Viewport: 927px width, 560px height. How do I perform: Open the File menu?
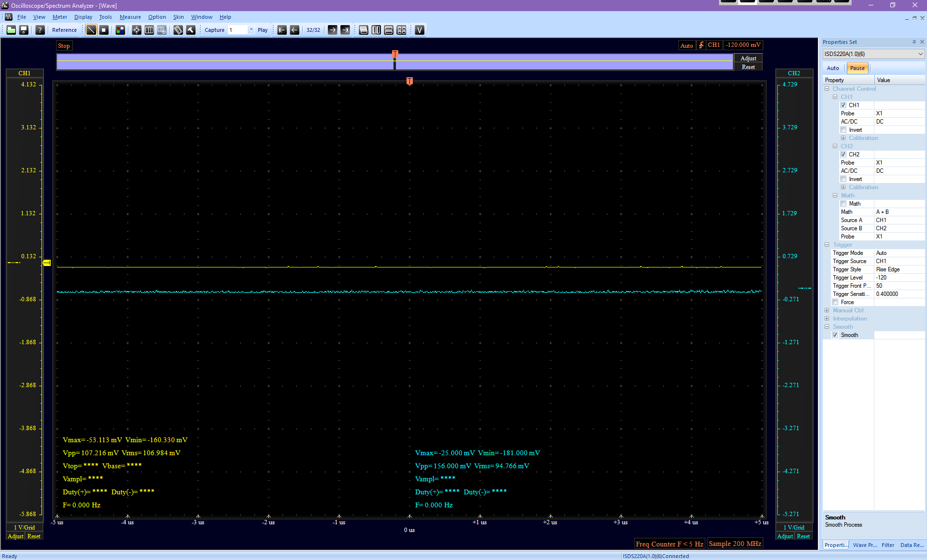[x=22, y=17]
